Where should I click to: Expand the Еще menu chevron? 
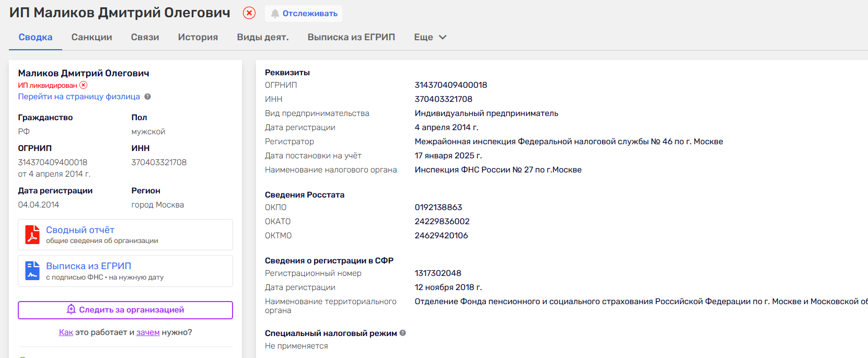(x=443, y=37)
